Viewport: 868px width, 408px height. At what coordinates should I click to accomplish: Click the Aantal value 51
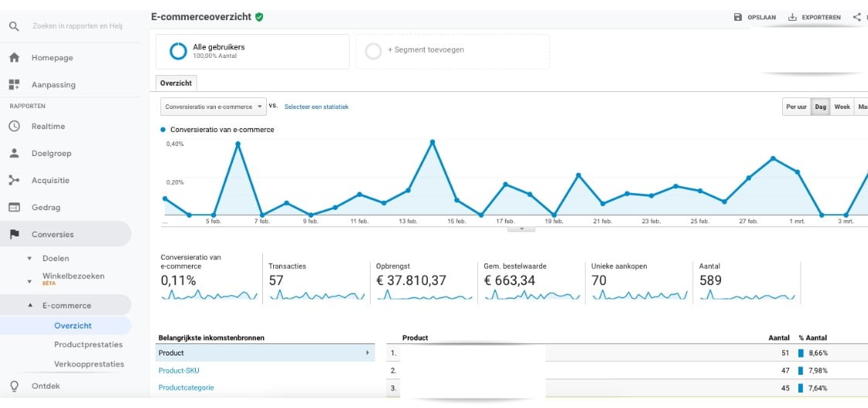click(x=785, y=352)
